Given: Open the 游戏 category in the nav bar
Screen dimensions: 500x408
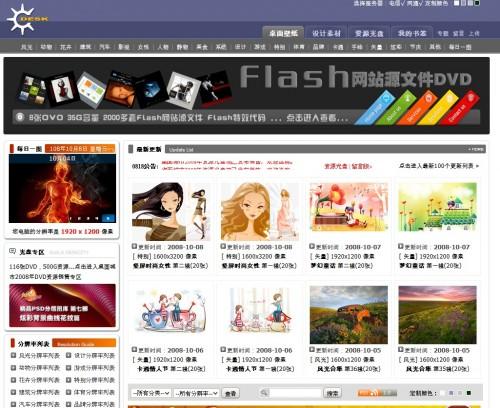Looking at the screenshot, I should pyautogui.click(x=260, y=47).
